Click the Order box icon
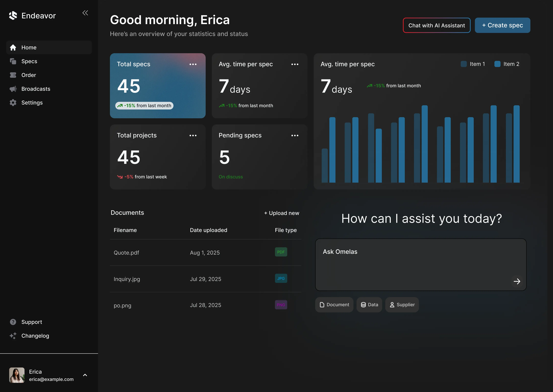Screen dimensions: 553x392 coord(13,75)
